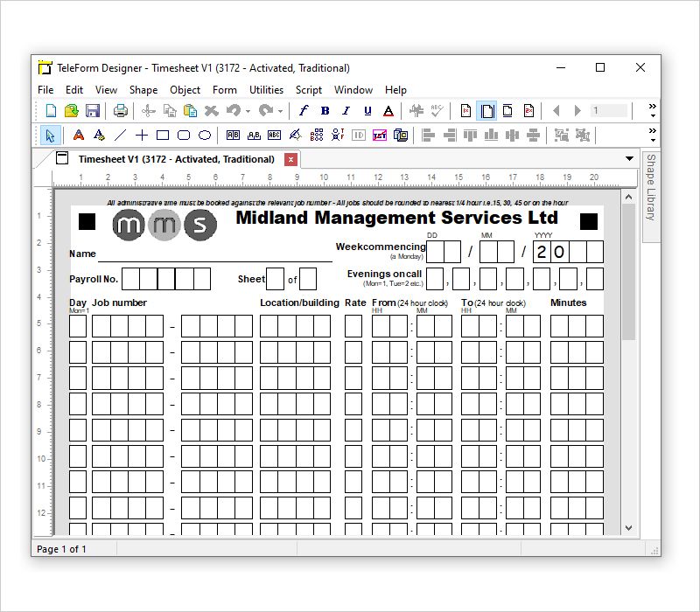Click the ID field tool icon
Image resolution: width=700 pixels, height=612 pixels.
(359, 135)
